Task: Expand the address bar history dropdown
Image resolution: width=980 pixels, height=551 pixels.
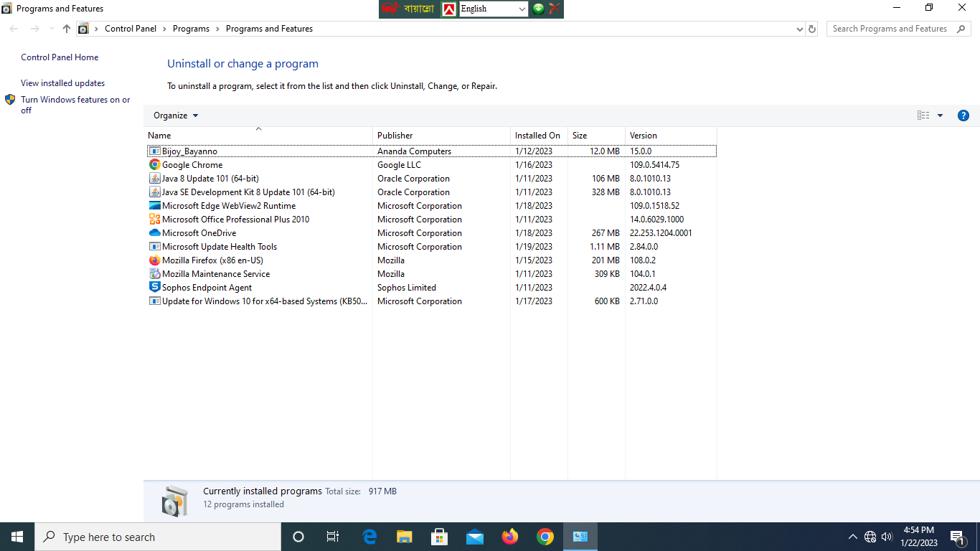Action: pyautogui.click(x=800, y=29)
